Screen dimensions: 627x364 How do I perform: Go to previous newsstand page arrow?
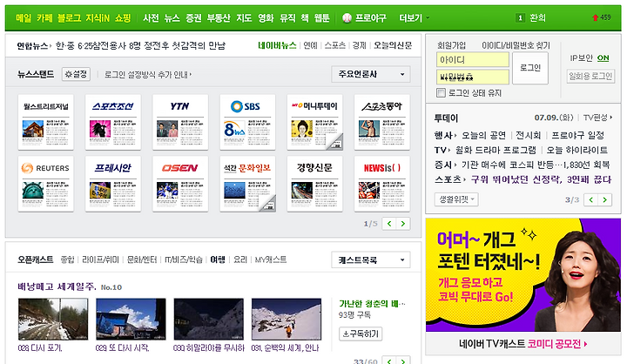click(389, 224)
